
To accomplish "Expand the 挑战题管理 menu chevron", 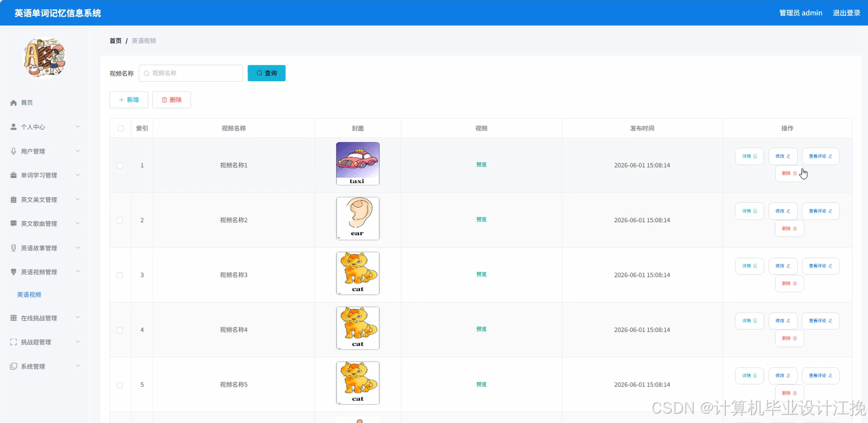I will 78,342.
